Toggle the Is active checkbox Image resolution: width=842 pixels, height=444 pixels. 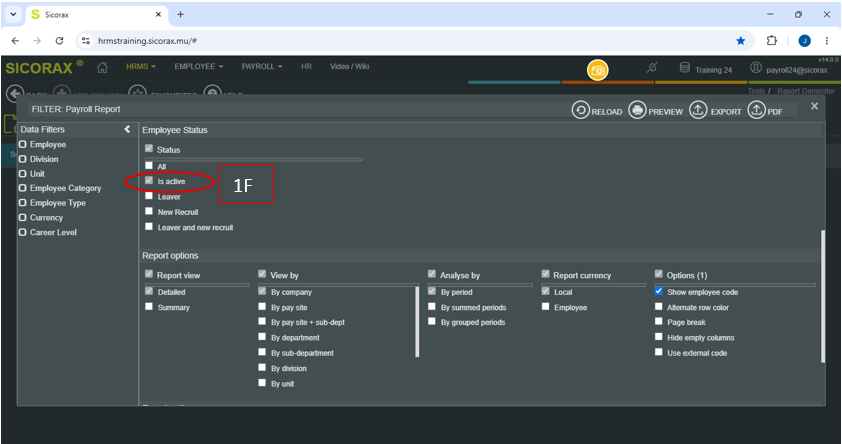tap(149, 180)
